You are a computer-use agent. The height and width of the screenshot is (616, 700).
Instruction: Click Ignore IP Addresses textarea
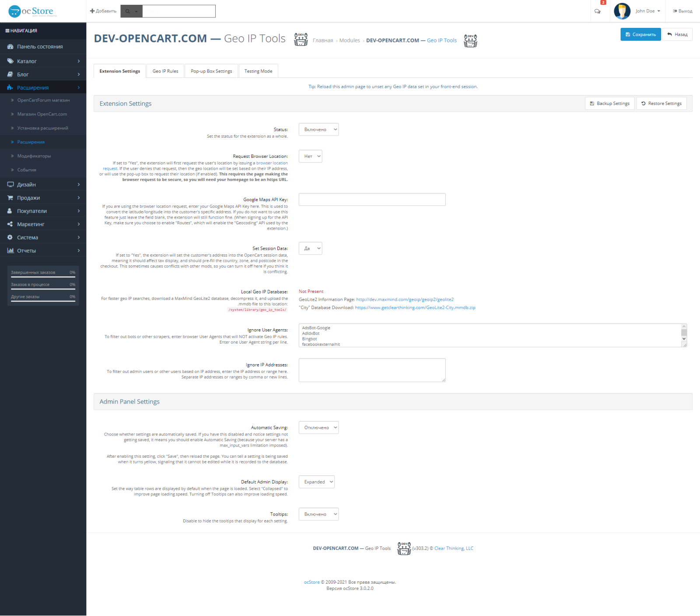372,370
